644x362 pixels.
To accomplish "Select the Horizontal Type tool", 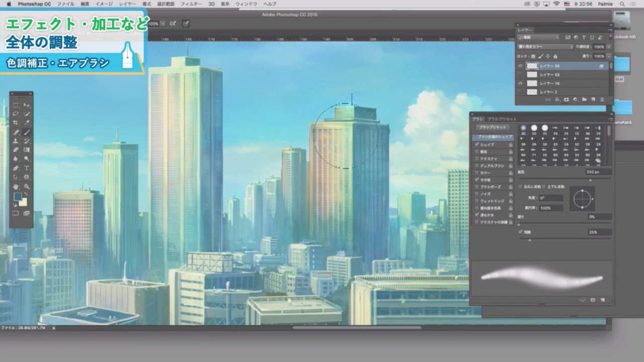I will pyautogui.click(x=27, y=168).
